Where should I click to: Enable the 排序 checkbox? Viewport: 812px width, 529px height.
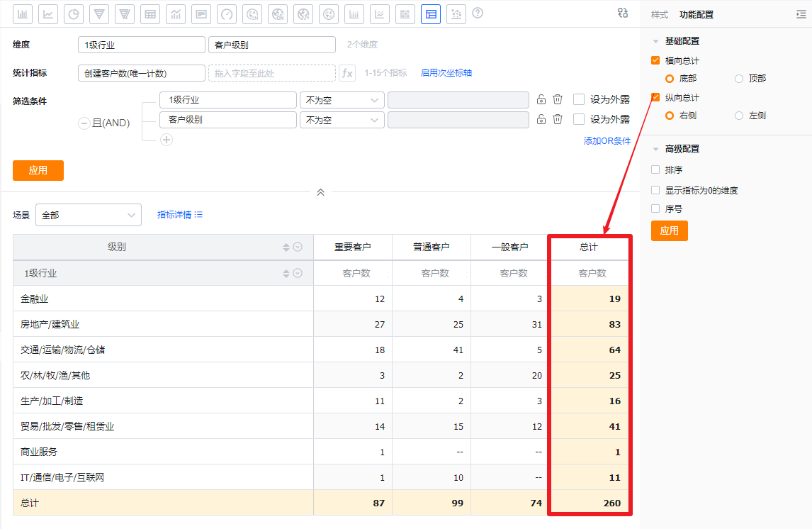pyautogui.click(x=655, y=170)
